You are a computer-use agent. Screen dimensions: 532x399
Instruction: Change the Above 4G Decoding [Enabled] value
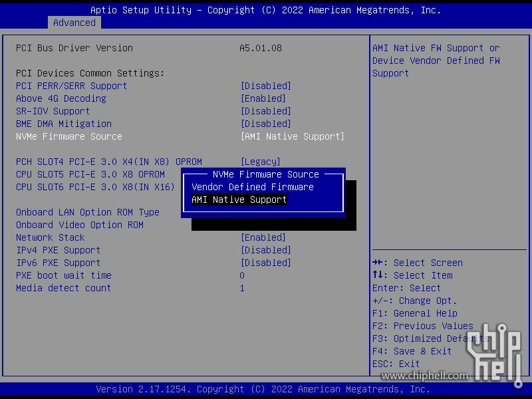tap(263, 98)
